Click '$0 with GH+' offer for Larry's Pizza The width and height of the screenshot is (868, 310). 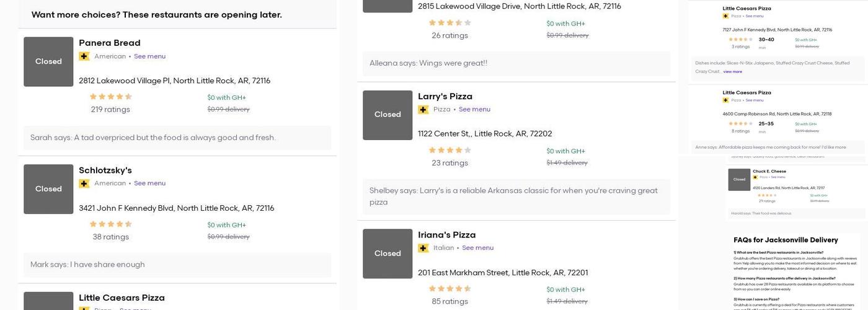(565, 151)
